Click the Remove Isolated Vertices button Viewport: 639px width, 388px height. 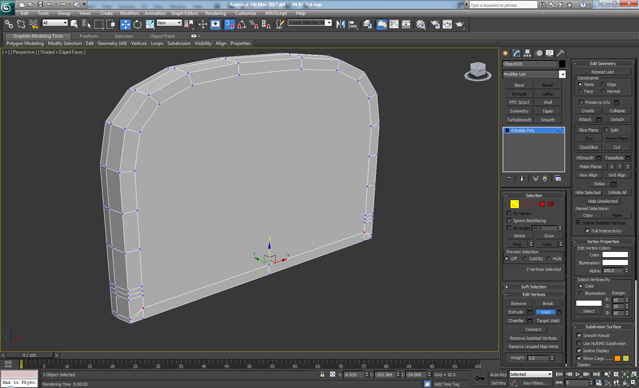pyautogui.click(x=533, y=338)
